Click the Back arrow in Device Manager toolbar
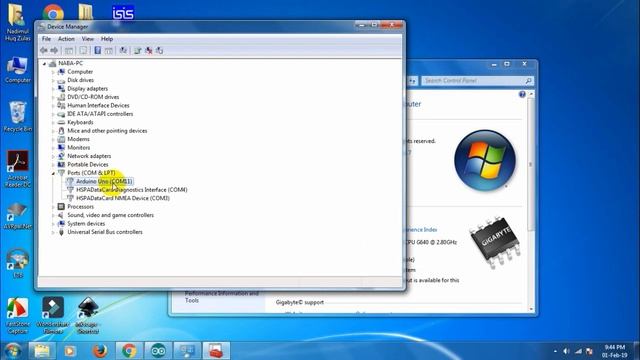Viewport: 640px width, 360px height. coord(44,50)
